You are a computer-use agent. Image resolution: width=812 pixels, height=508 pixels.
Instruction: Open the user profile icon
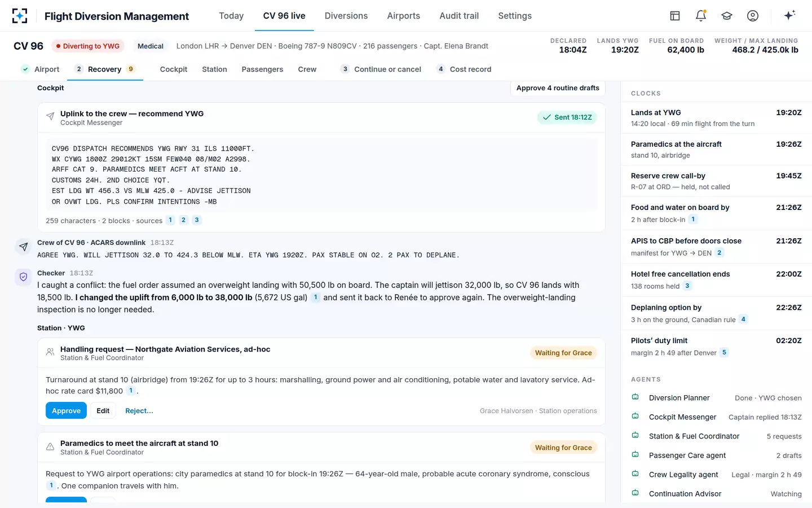tap(753, 16)
